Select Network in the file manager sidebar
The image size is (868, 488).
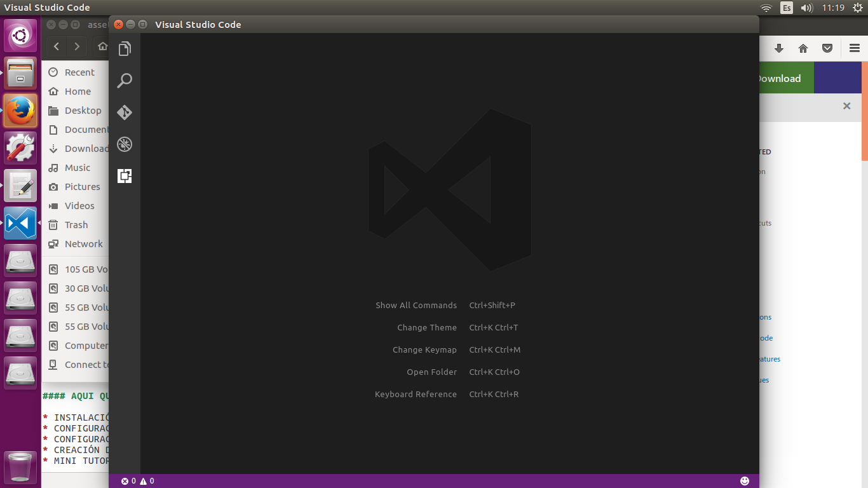pos(75,244)
